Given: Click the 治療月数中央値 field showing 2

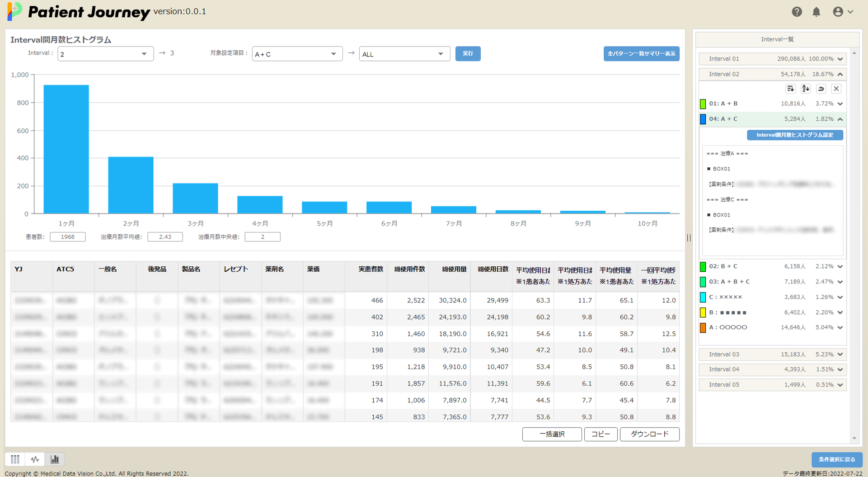Looking at the screenshot, I should point(263,237).
